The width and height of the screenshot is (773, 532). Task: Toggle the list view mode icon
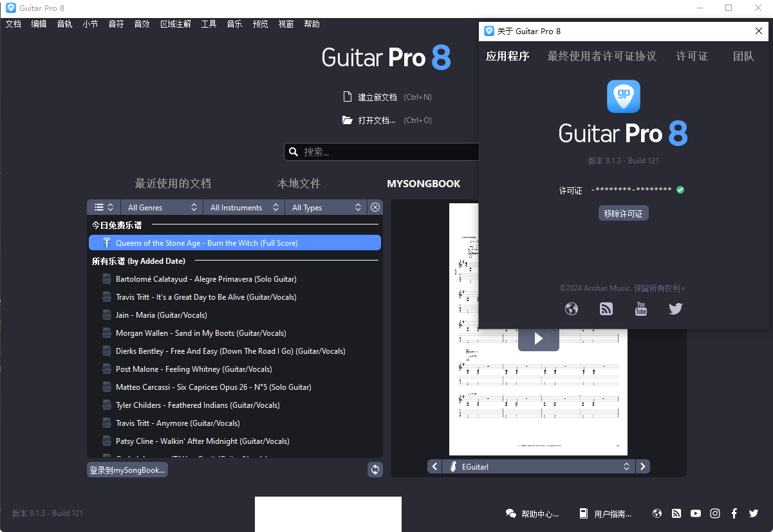coord(104,207)
